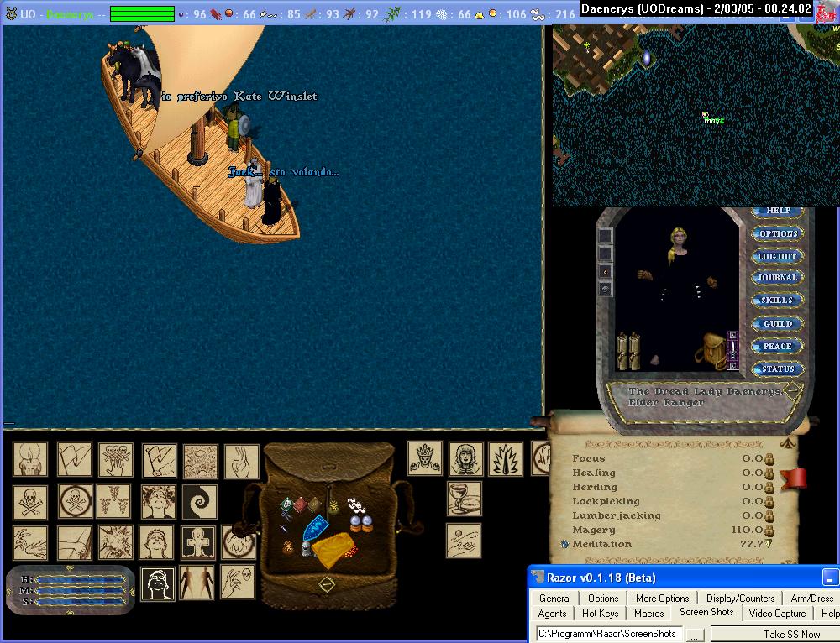This screenshot has height=643, width=840.
Task: Click the gravestone item in the backpack
Action: coord(307,549)
